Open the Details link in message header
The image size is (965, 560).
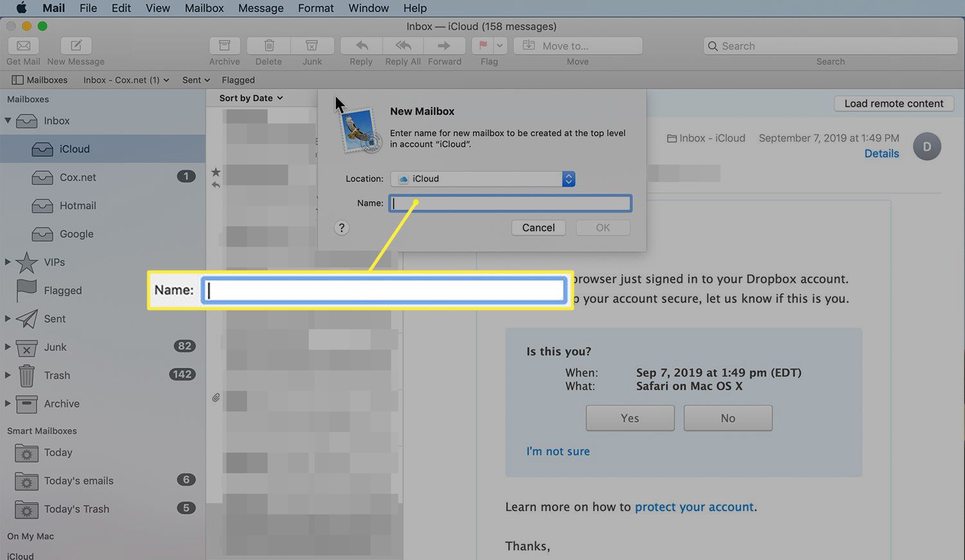click(881, 154)
